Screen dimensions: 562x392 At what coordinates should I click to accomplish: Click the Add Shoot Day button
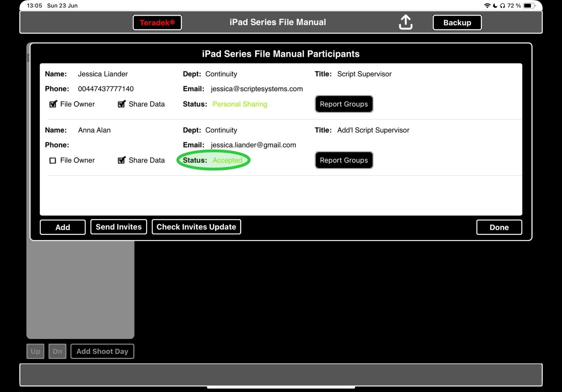[x=102, y=351]
